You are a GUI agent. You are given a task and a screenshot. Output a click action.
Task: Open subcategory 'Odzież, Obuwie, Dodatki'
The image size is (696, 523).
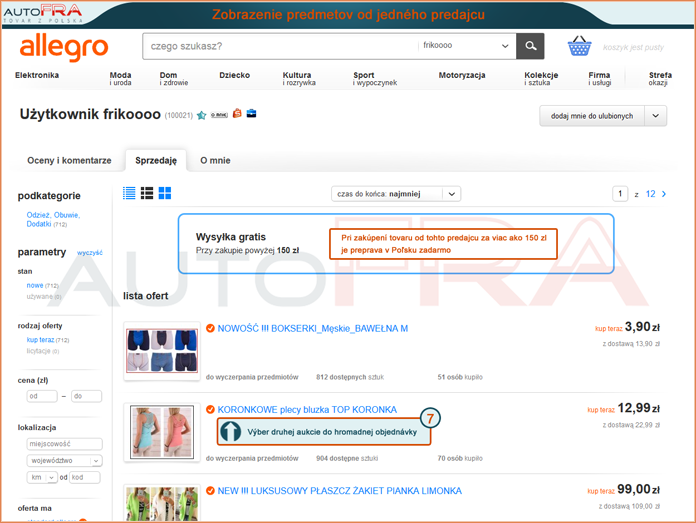click(x=53, y=219)
